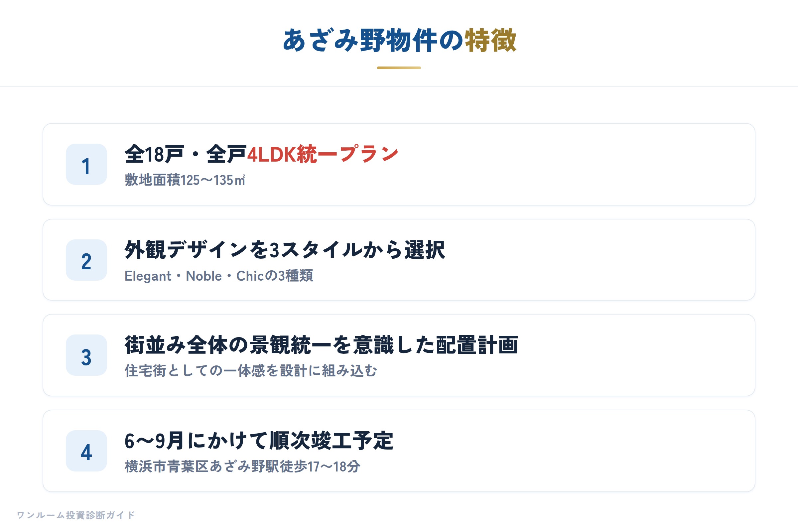Click the number 4 badge
Screen dimensions: 798x532
[86, 451]
